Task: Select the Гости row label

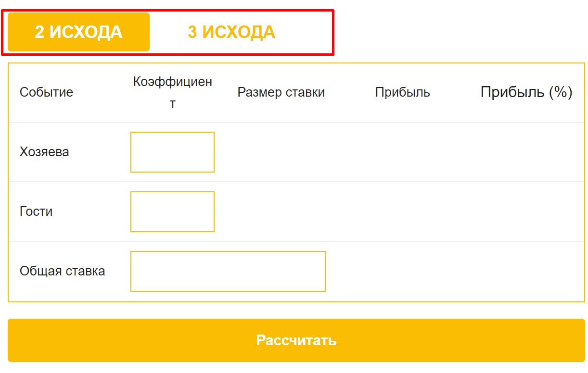Action: point(36,211)
